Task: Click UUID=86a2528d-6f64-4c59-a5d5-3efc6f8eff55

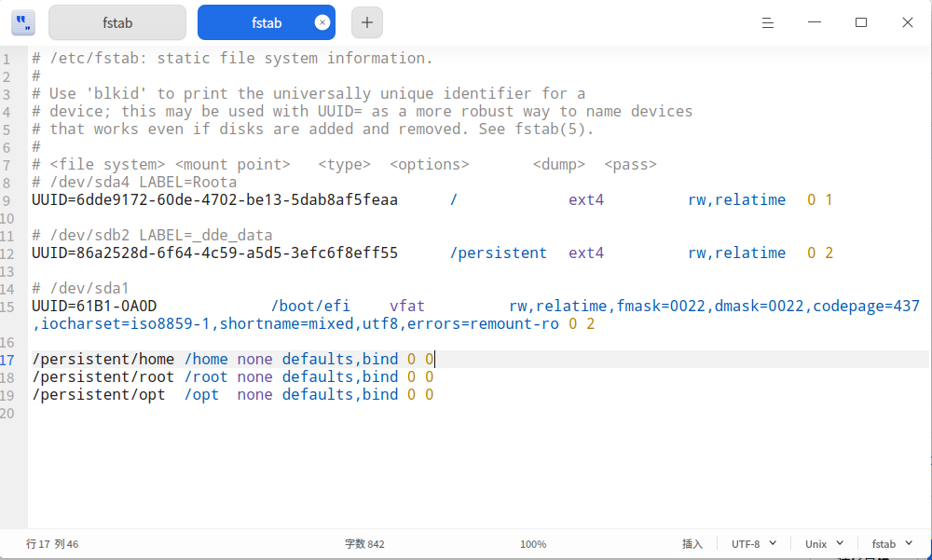Action: pyautogui.click(x=214, y=253)
